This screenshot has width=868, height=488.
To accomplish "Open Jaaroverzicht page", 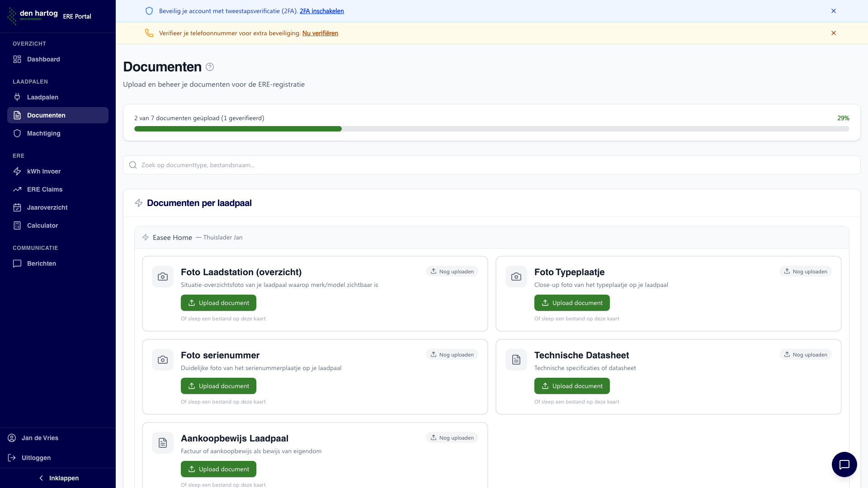I will pyautogui.click(x=58, y=207).
